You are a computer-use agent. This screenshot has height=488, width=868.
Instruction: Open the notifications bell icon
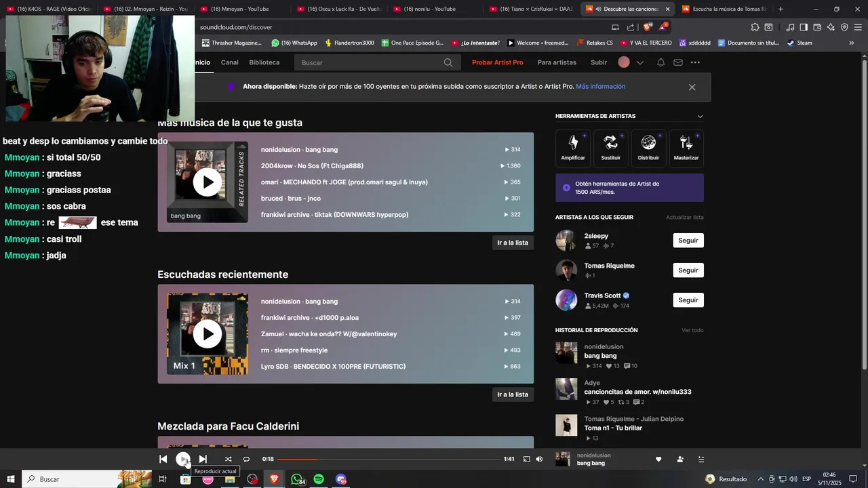coord(660,62)
